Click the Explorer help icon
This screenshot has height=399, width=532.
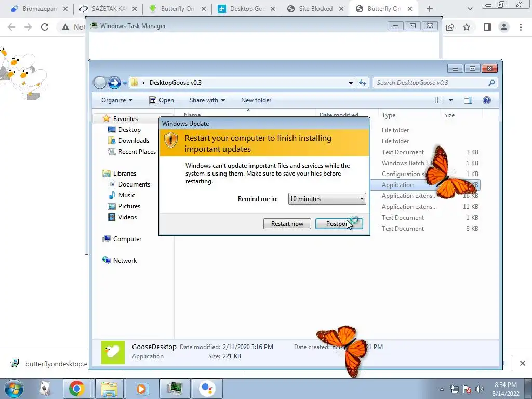coord(486,100)
